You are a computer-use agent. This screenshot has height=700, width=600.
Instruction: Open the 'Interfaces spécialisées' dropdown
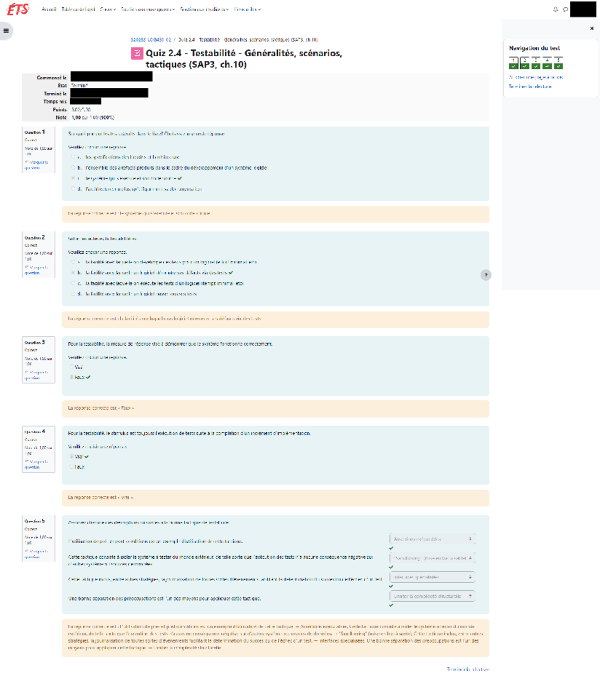[432, 577]
